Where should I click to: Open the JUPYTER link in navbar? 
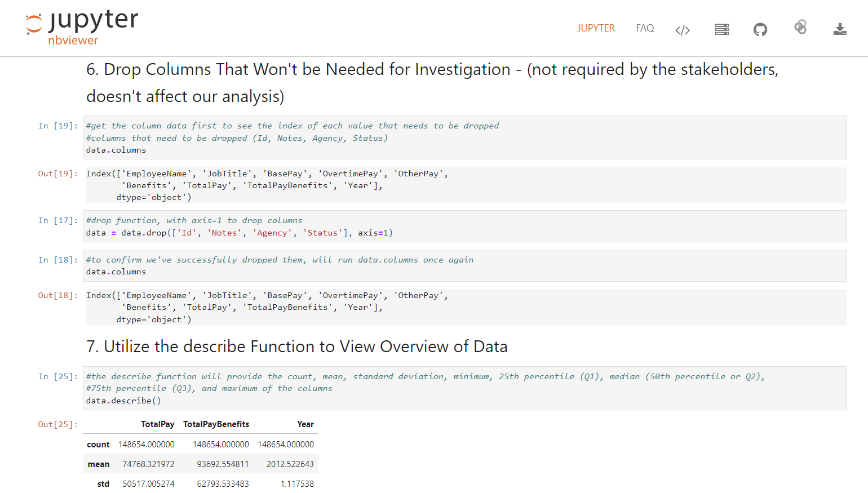(x=596, y=28)
